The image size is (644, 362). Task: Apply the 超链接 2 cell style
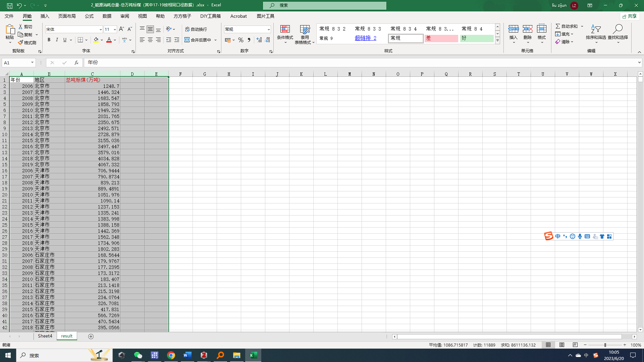366,38
